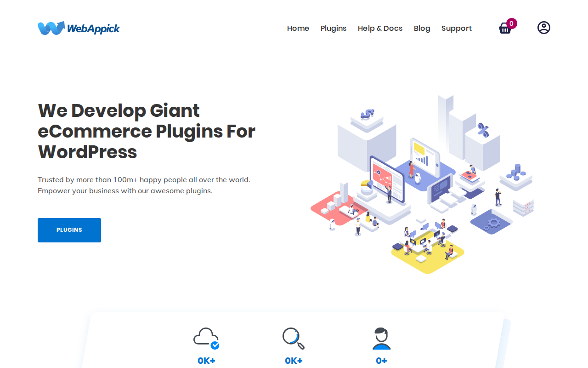Click the blue PLUGINS button
This screenshot has width=588, height=368.
click(69, 230)
